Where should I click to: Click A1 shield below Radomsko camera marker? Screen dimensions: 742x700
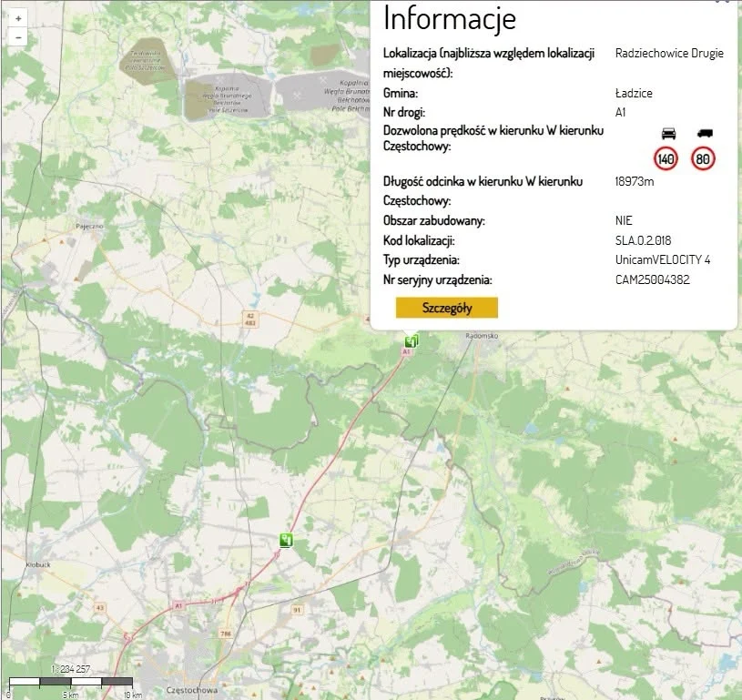pyautogui.click(x=406, y=352)
